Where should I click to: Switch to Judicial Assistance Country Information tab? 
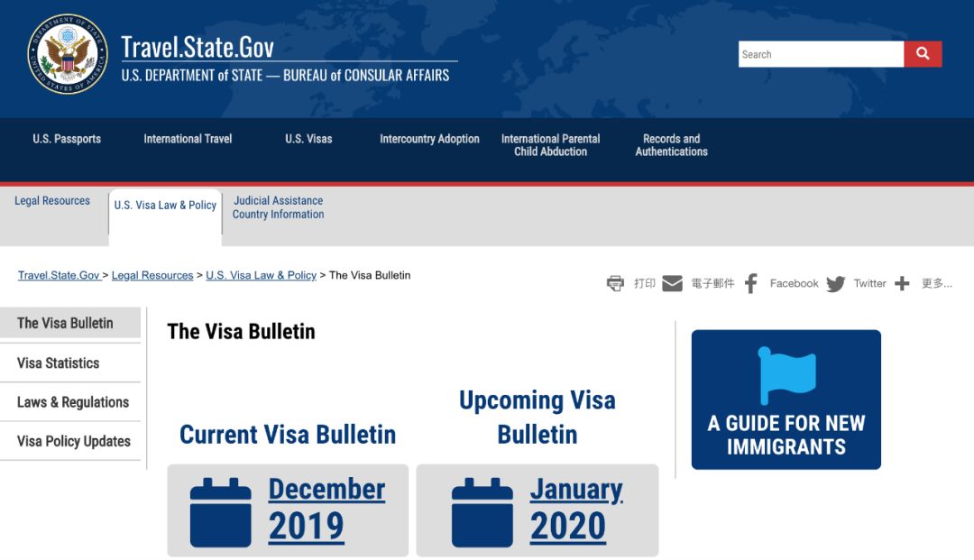(279, 207)
